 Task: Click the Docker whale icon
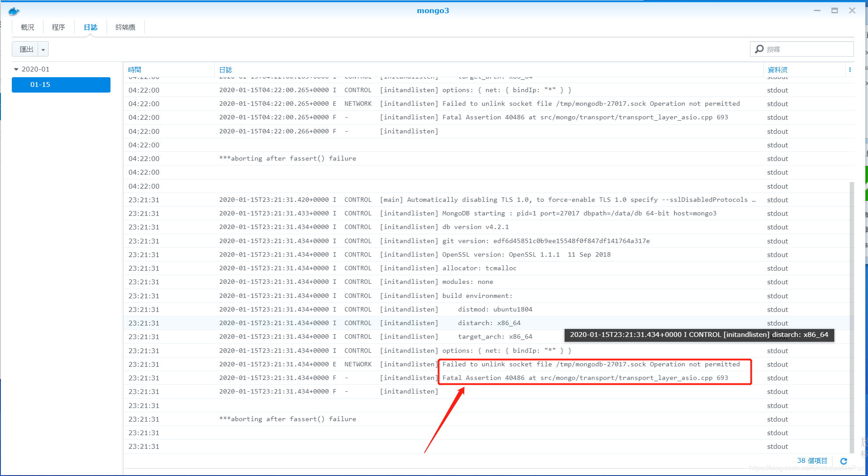click(x=14, y=11)
